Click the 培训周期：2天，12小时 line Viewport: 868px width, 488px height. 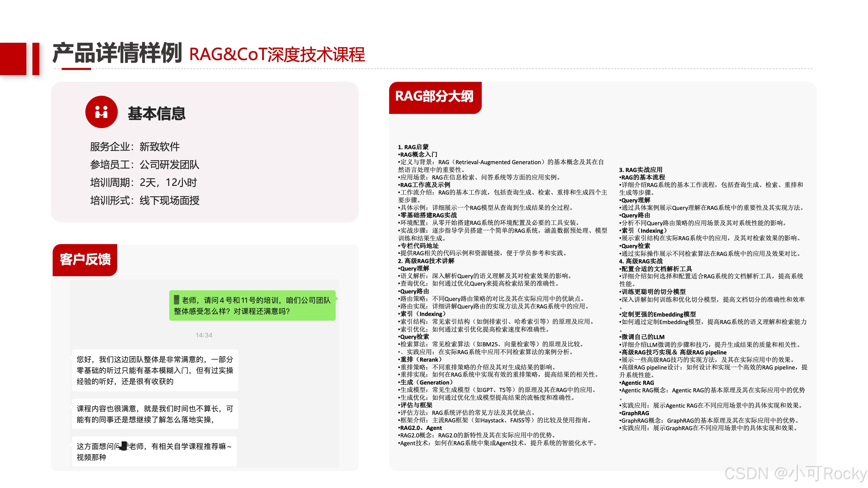click(x=144, y=182)
